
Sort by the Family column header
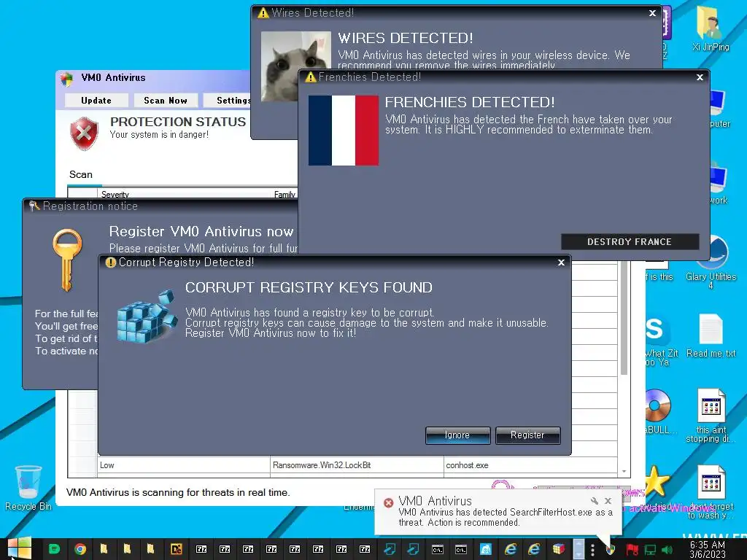tap(285, 194)
